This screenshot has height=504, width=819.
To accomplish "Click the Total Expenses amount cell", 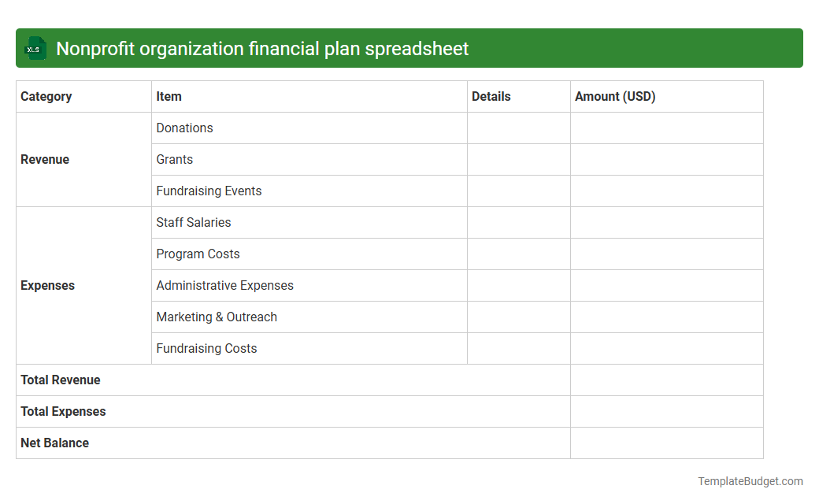I will [666, 411].
